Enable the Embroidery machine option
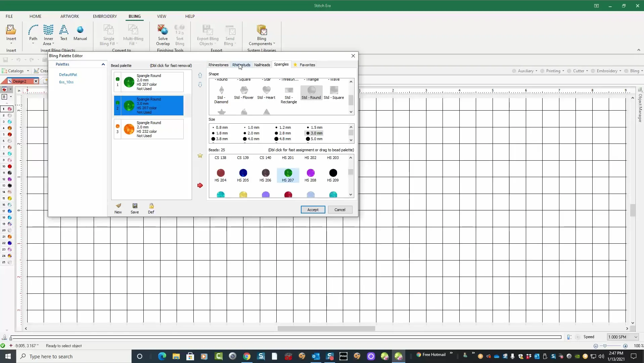 (x=593, y=71)
